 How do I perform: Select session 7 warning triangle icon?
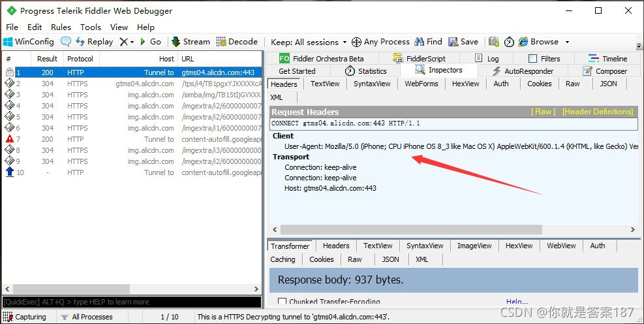pos(9,139)
